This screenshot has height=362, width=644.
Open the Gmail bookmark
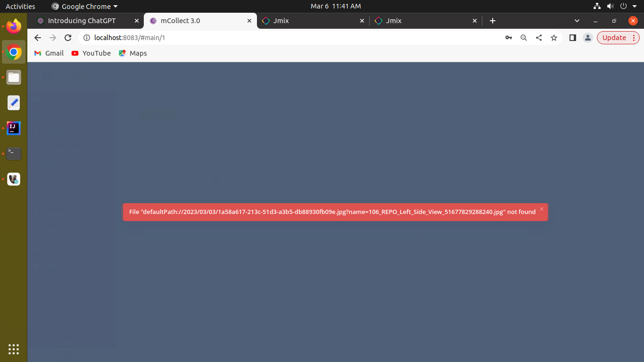pos(49,53)
